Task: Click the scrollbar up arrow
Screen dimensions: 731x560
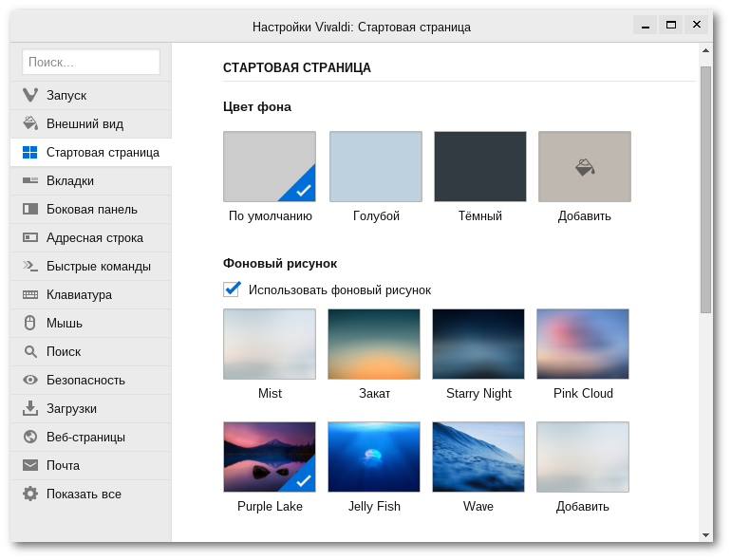Action: 705,50
